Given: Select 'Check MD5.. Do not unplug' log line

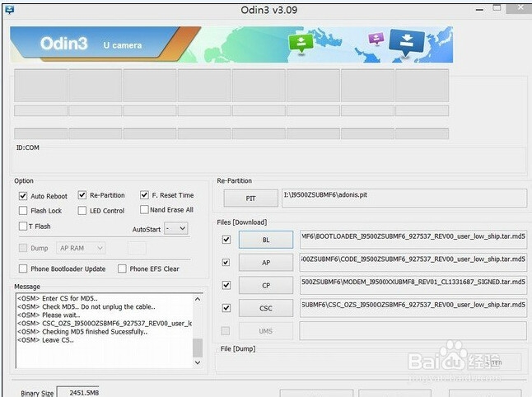Looking at the screenshot, I should [x=86, y=306].
